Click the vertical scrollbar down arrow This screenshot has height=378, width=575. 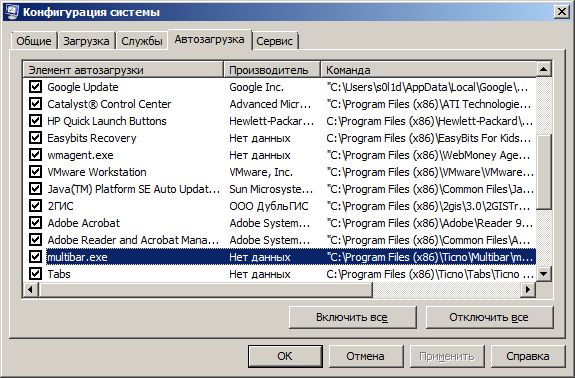(x=544, y=274)
